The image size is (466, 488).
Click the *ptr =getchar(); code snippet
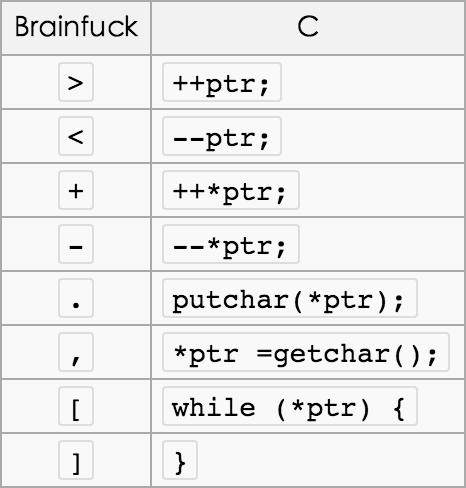(x=306, y=352)
